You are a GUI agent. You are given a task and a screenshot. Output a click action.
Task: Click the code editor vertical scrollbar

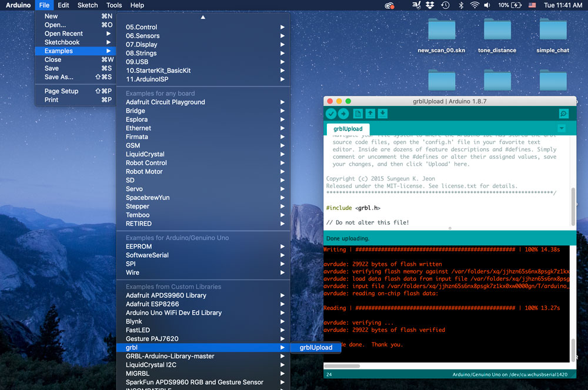tap(573, 206)
